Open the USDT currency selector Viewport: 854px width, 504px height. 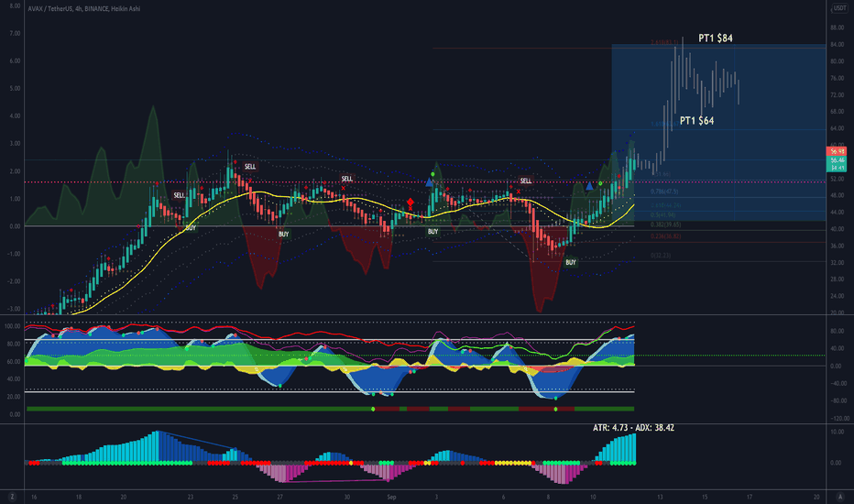click(839, 8)
